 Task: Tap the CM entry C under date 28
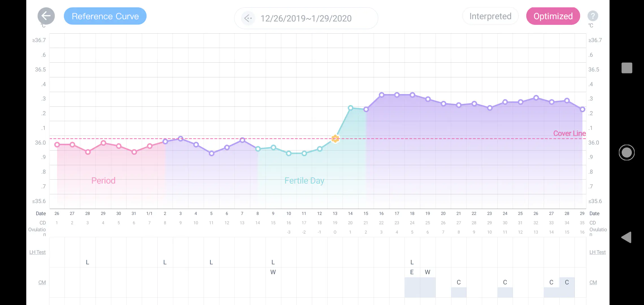tap(567, 282)
